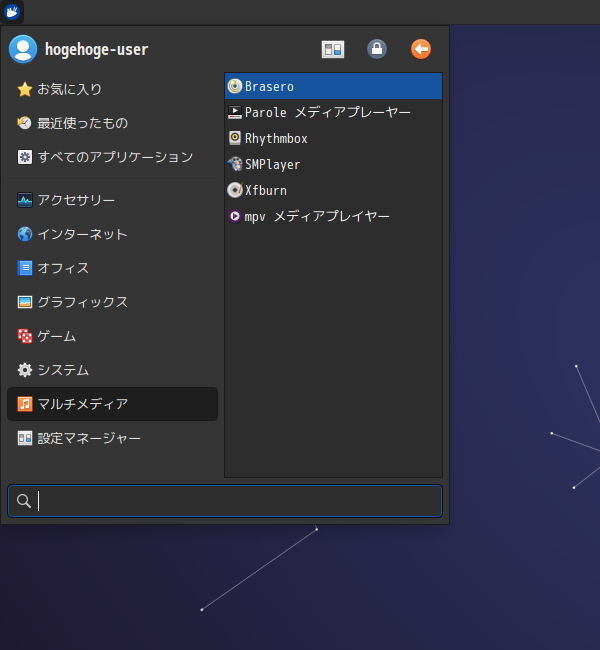Click the magnifier icon in search box

click(24, 501)
